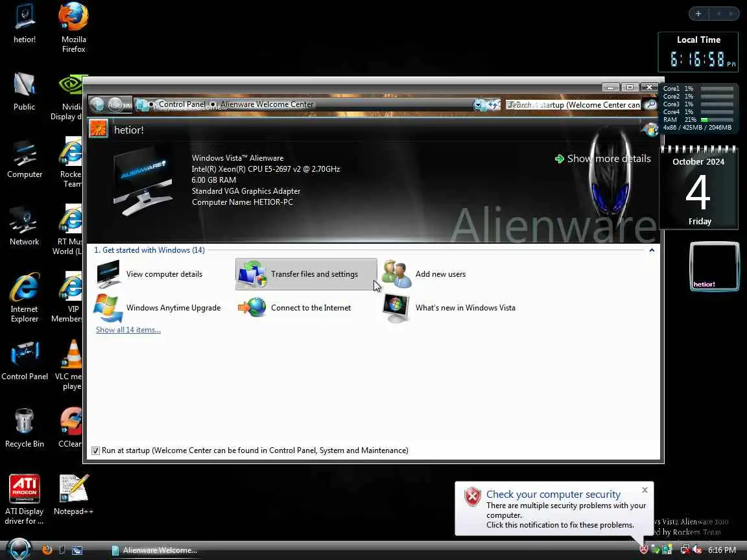
Task: Click the Local Time clock gadget
Action: (698, 52)
